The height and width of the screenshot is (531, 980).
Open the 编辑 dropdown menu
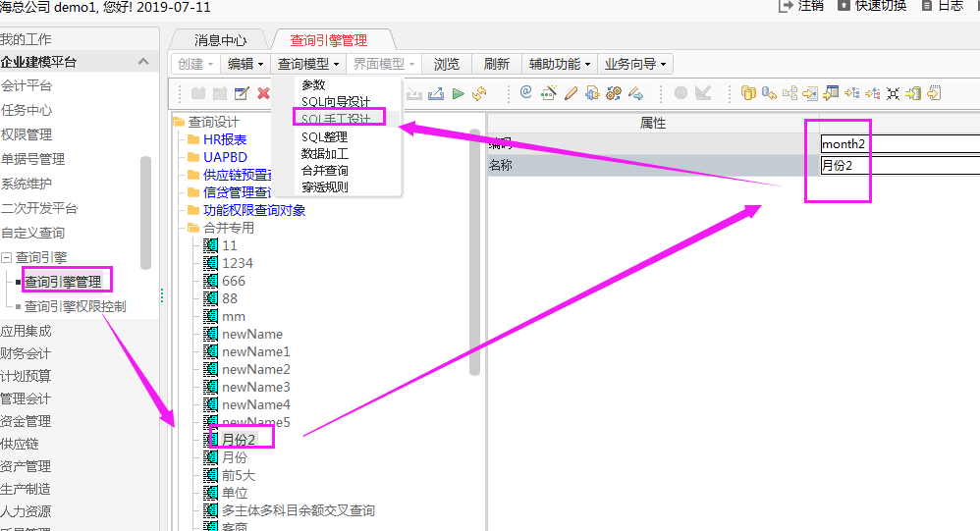click(x=245, y=64)
